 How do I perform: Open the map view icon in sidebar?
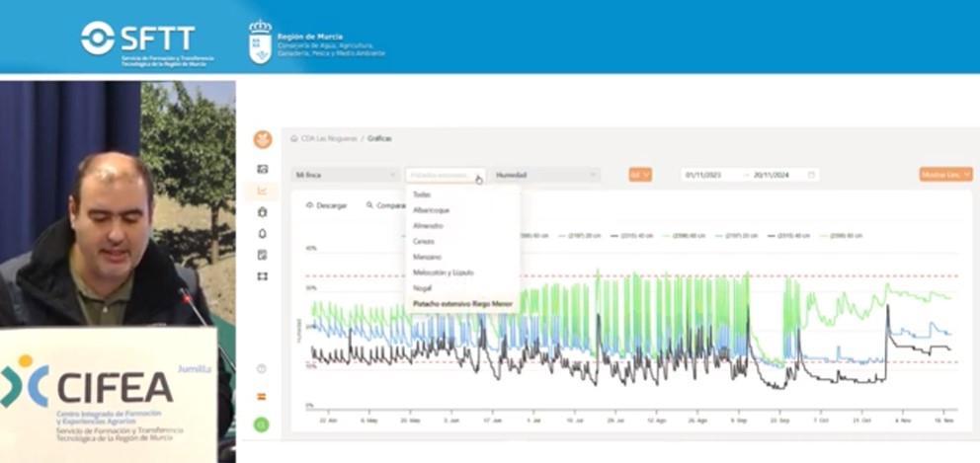[x=263, y=169]
